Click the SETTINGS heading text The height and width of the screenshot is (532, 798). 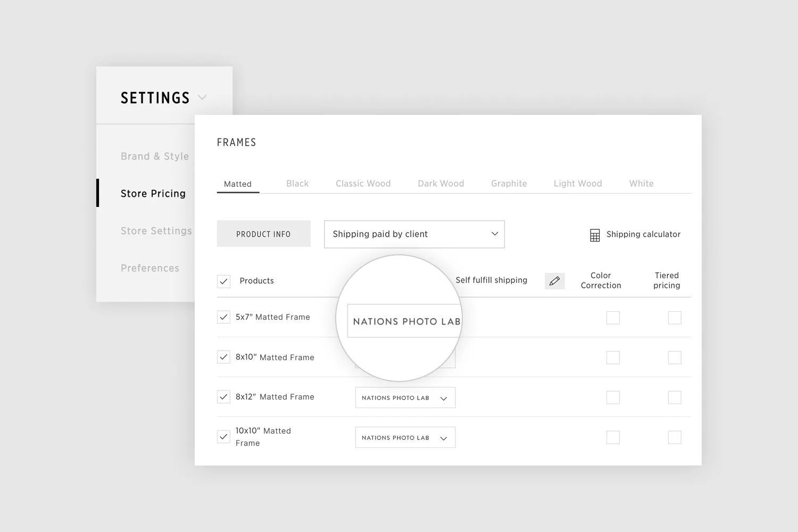click(x=155, y=98)
